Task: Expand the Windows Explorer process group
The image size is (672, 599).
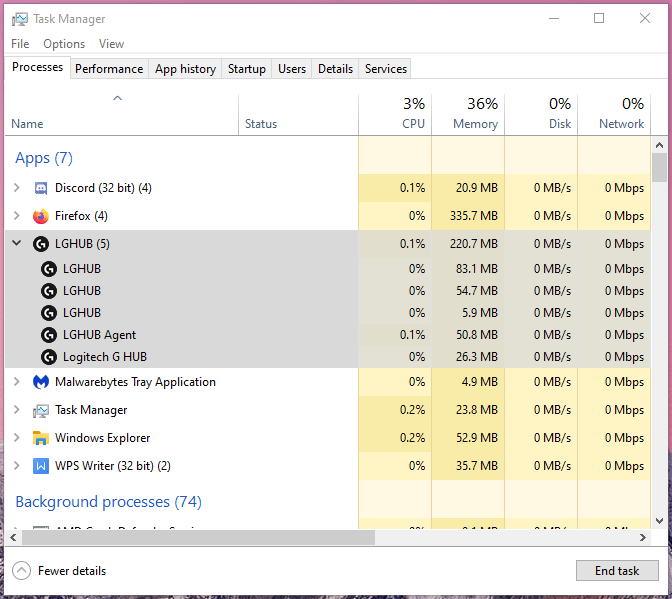Action: click(x=16, y=437)
